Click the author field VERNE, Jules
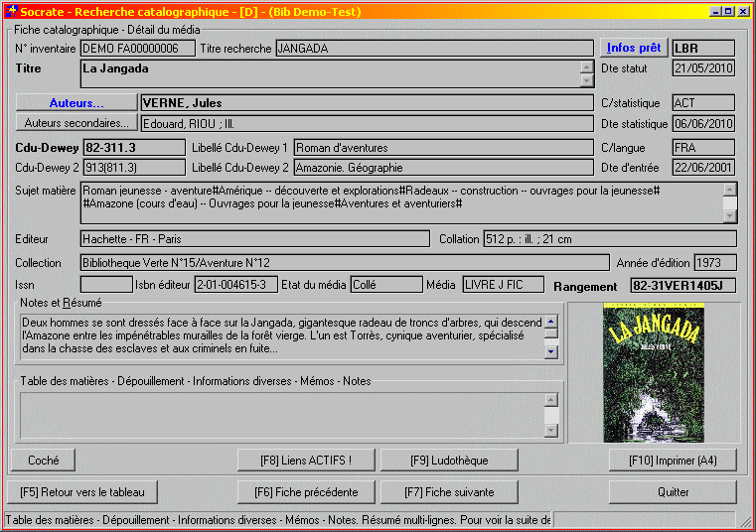 pos(367,102)
